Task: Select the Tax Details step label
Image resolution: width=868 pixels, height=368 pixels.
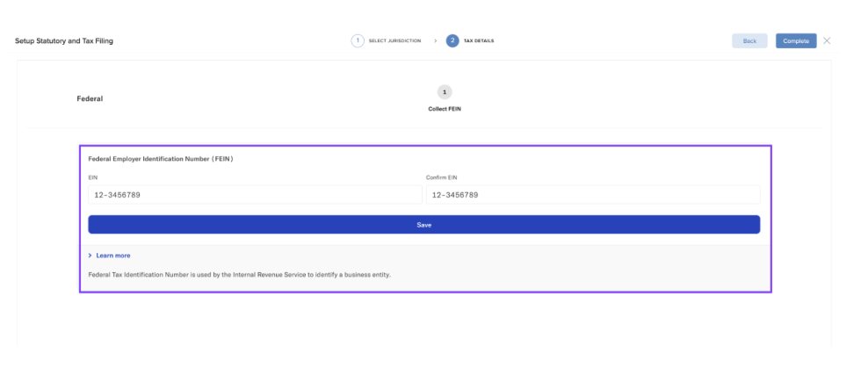Action: (x=479, y=41)
